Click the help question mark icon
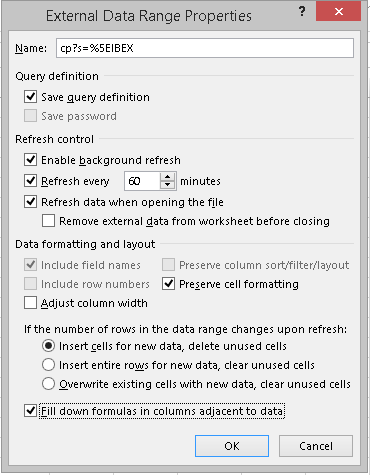The image size is (370, 475). 302,12
